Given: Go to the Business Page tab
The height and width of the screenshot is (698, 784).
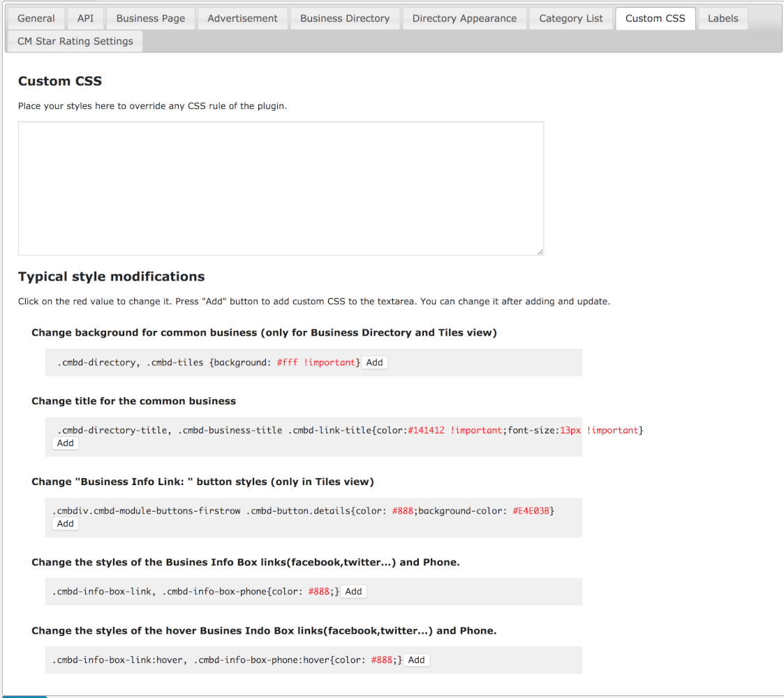Looking at the screenshot, I should 151,18.
